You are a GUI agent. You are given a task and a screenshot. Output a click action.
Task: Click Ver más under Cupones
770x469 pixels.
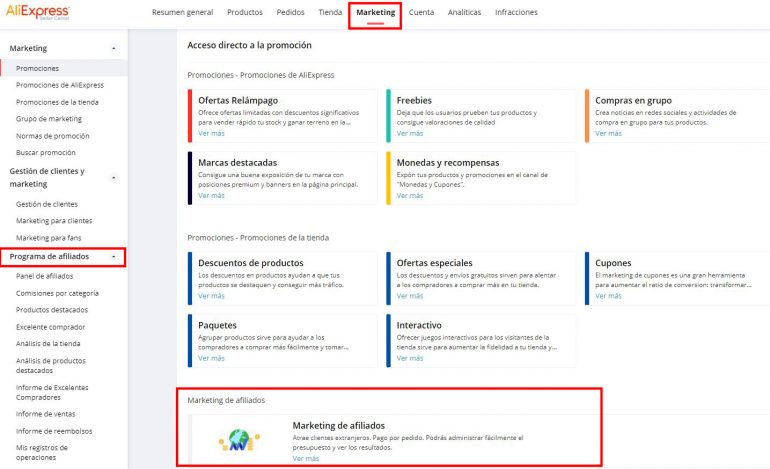(608, 296)
